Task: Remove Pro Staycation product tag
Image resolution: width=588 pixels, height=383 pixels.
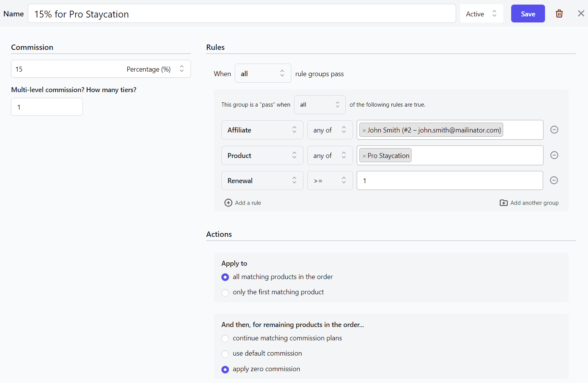Action: pyautogui.click(x=364, y=156)
